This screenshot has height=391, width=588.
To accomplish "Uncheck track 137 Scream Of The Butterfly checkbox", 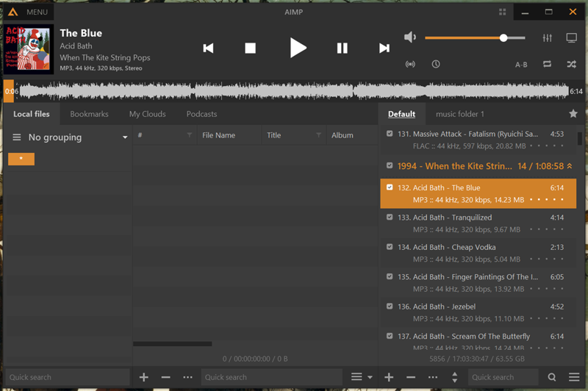I will [x=390, y=336].
